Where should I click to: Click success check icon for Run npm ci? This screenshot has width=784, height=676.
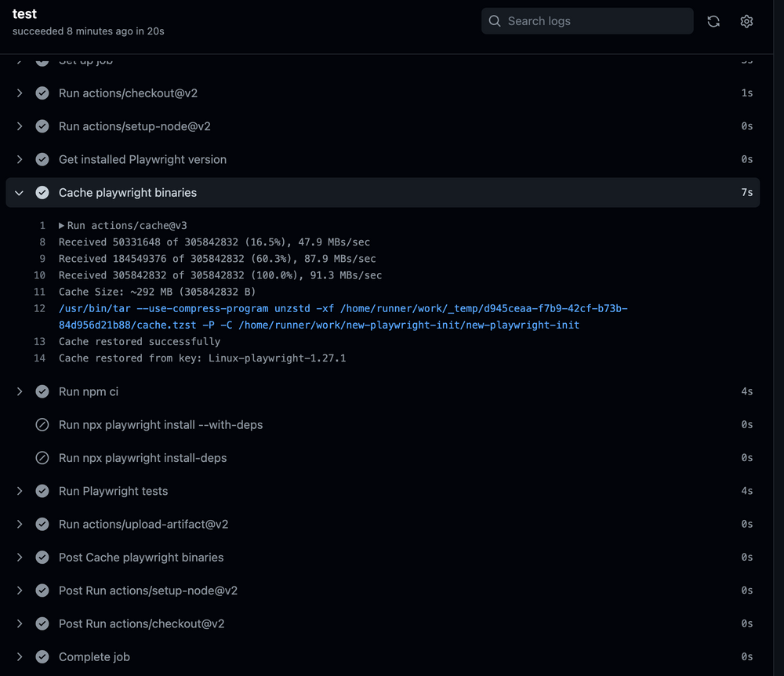tap(42, 391)
